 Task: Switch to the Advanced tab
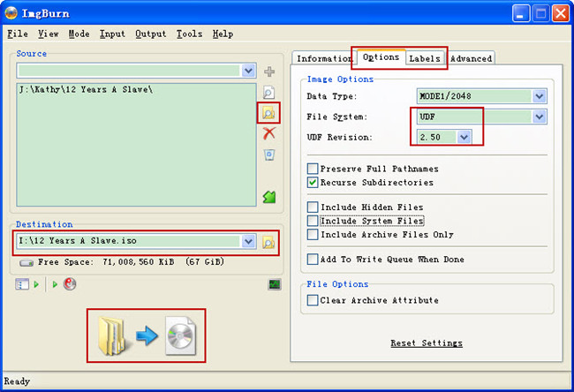(471, 58)
